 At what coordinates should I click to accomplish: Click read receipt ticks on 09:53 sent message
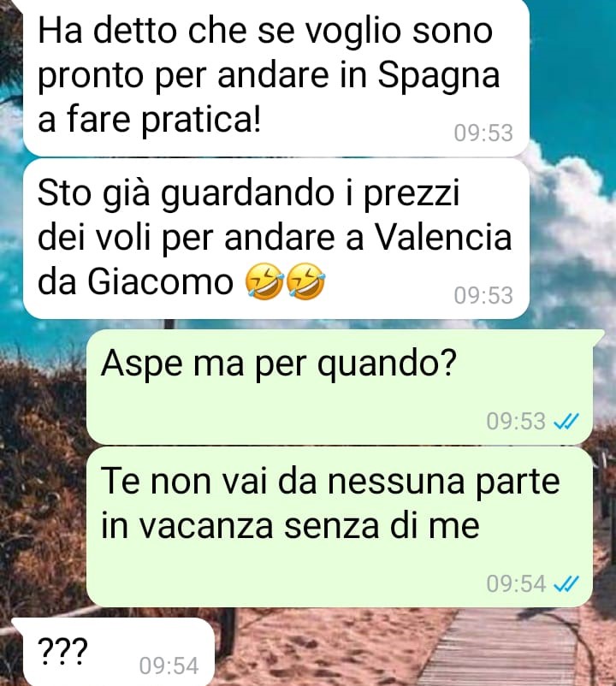[x=566, y=422]
